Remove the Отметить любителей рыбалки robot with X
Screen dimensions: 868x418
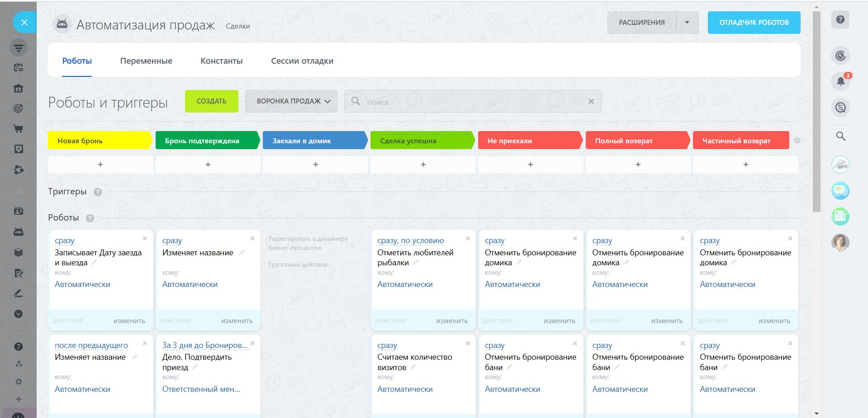click(x=468, y=239)
